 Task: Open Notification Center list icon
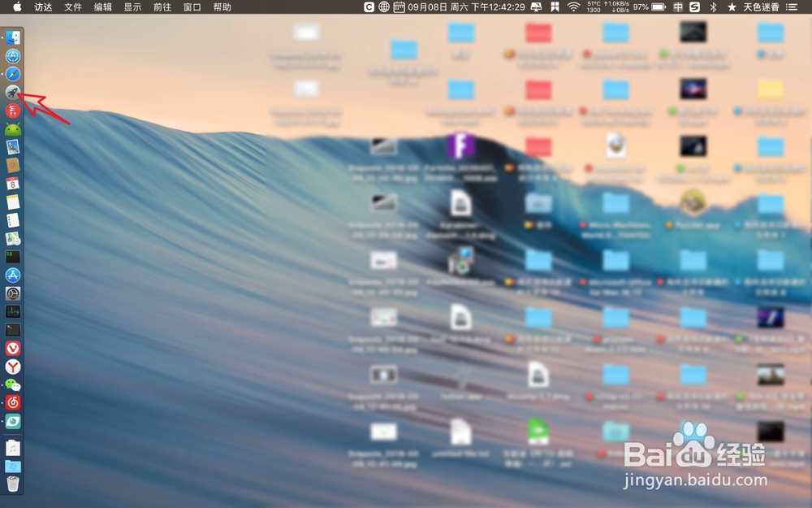(x=791, y=7)
